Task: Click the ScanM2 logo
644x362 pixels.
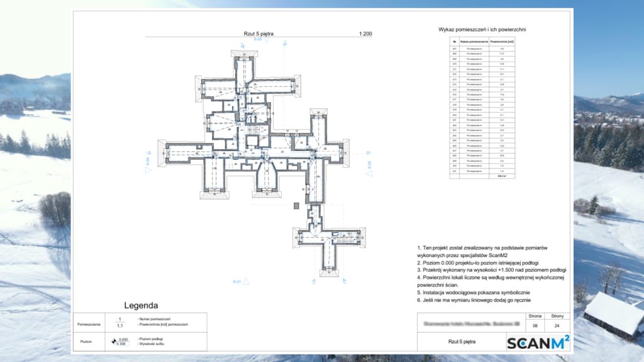Action: [x=538, y=342]
